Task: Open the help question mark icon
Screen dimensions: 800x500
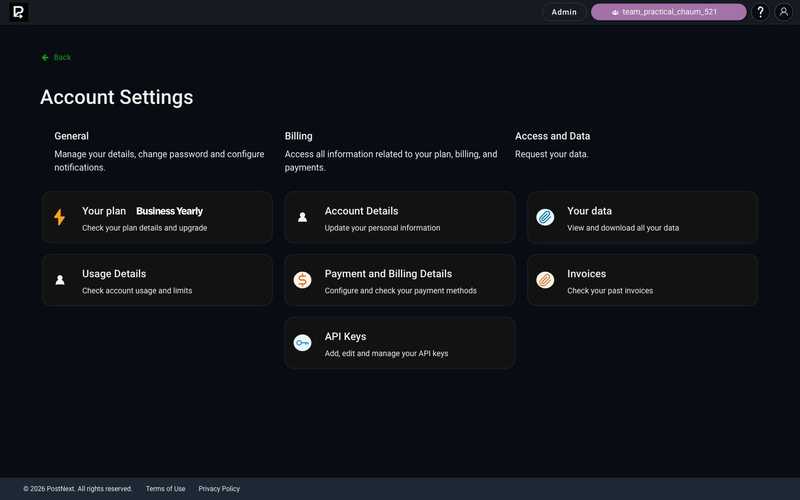Action: [760, 12]
